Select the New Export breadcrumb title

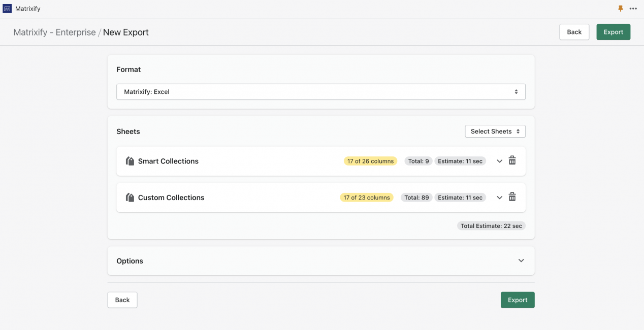pos(125,31)
